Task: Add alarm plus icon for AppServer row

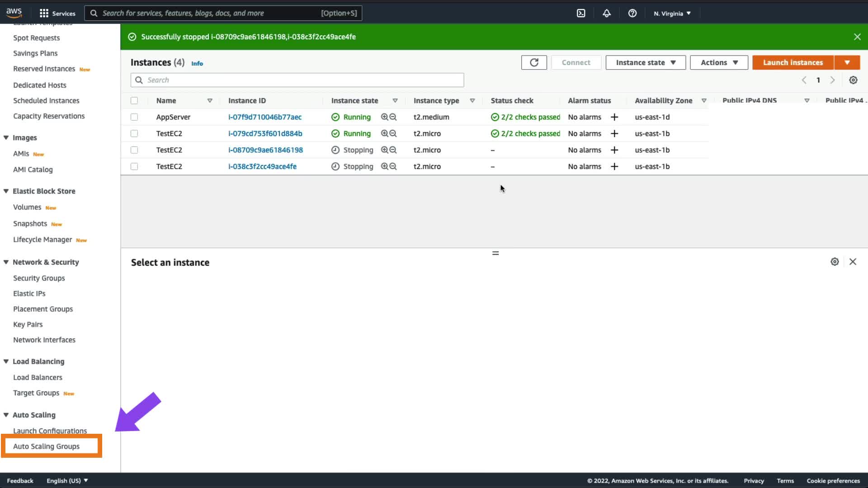Action: coord(614,117)
